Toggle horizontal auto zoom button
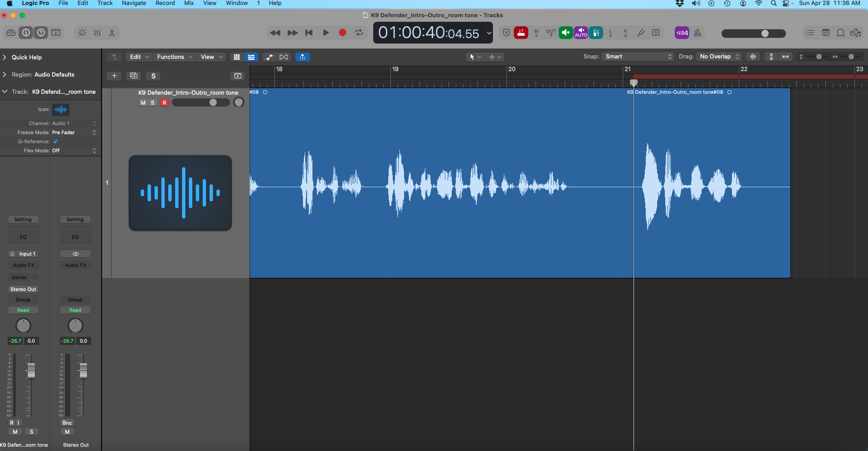Image resolution: width=868 pixels, height=451 pixels. pos(785,57)
